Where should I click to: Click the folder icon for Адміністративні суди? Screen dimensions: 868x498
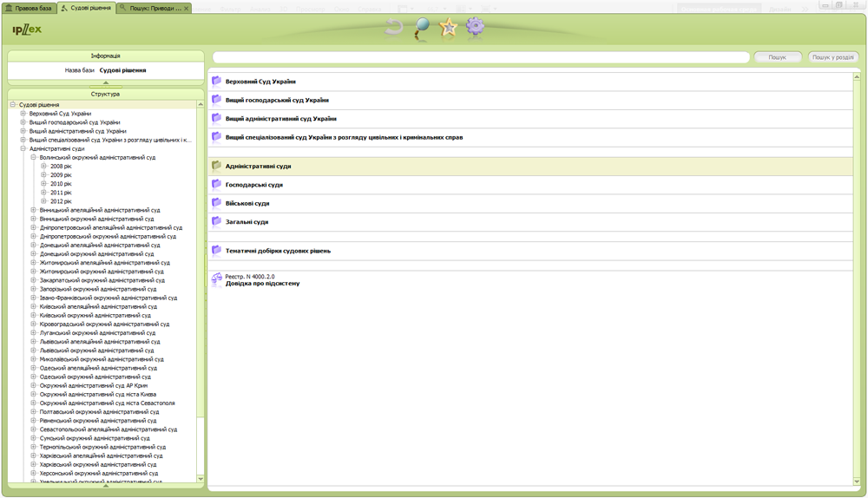pos(216,166)
